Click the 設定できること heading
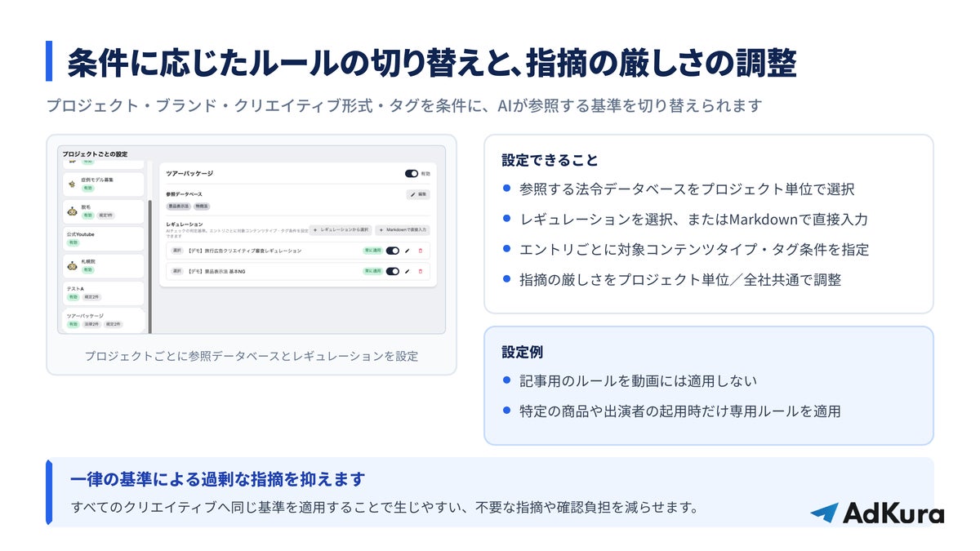Image resolution: width=980 pixels, height=551 pixels. pos(550,160)
